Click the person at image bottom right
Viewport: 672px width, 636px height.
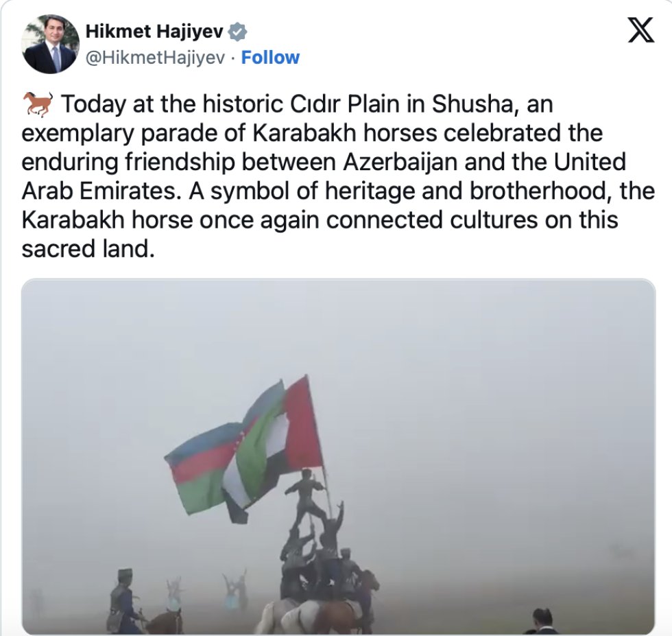[544, 622]
